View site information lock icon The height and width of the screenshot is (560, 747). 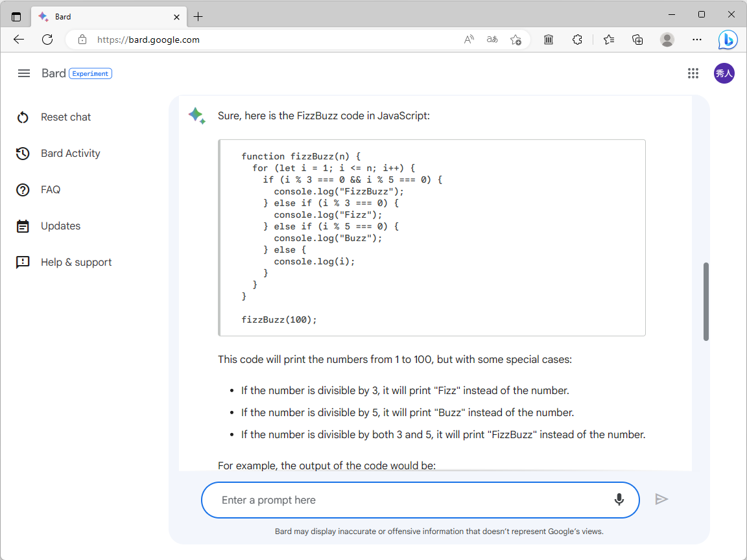click(82, 40)
